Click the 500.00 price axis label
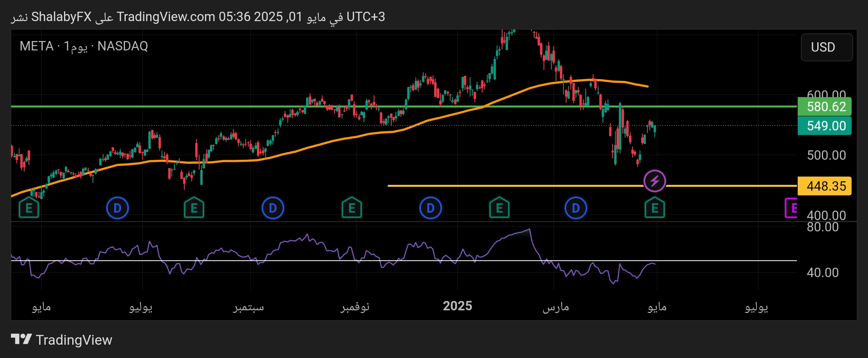This screenshot has width=868, height=358. pyautogui.click(x=826, y=155)
